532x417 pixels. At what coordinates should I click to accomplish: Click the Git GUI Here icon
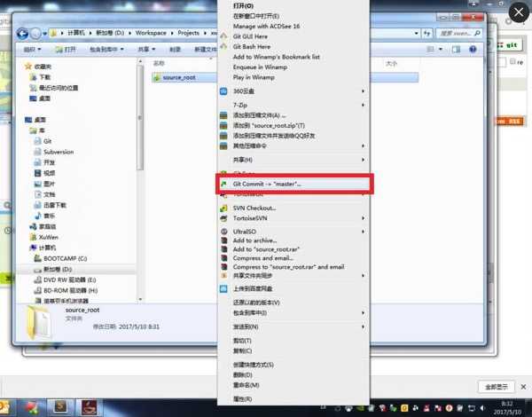(223, 36)
